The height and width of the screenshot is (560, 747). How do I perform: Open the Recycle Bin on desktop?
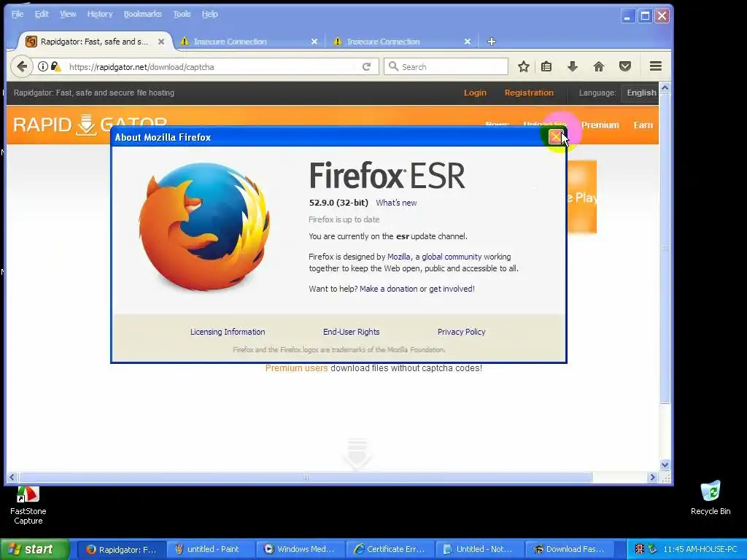tap(711, 498)
